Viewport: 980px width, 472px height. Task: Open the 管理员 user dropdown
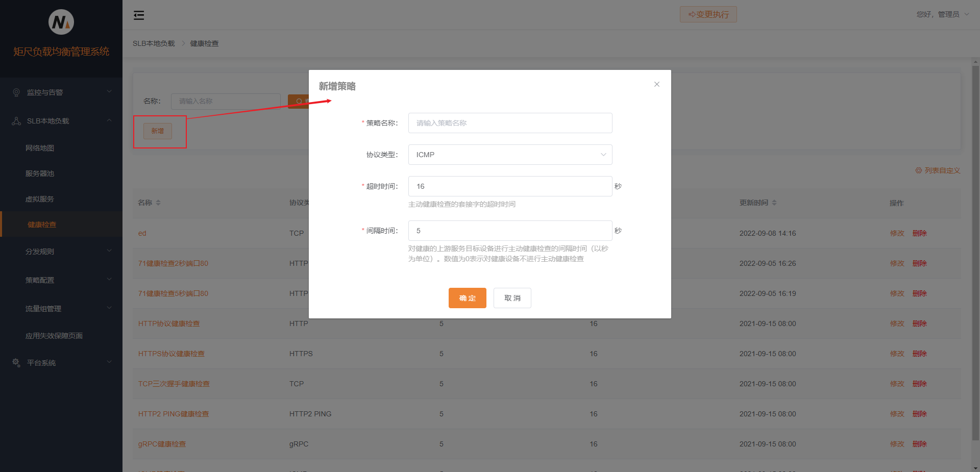pos(943,14)
